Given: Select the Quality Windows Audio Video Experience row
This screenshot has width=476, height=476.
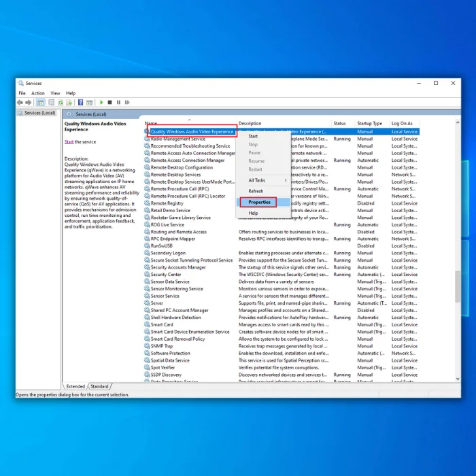Looking at the screenshot, I should (282, 132).
